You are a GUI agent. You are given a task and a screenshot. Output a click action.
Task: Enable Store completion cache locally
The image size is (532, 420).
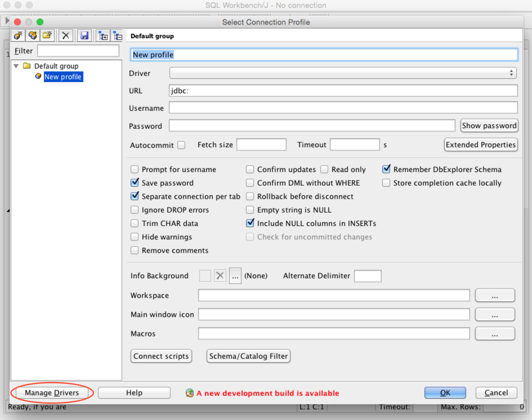point(386,183)
